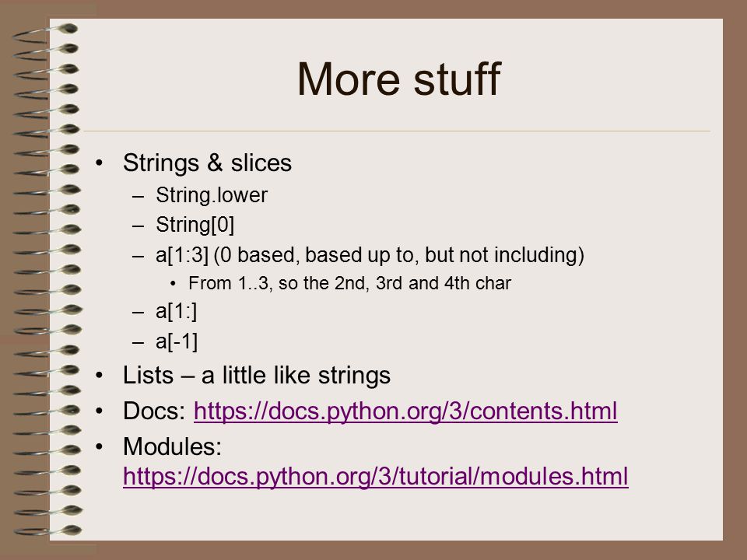Click the bullet dot before 'Strings & slices'
Screen dimensions: 747x560
click(x=99, y=163)
